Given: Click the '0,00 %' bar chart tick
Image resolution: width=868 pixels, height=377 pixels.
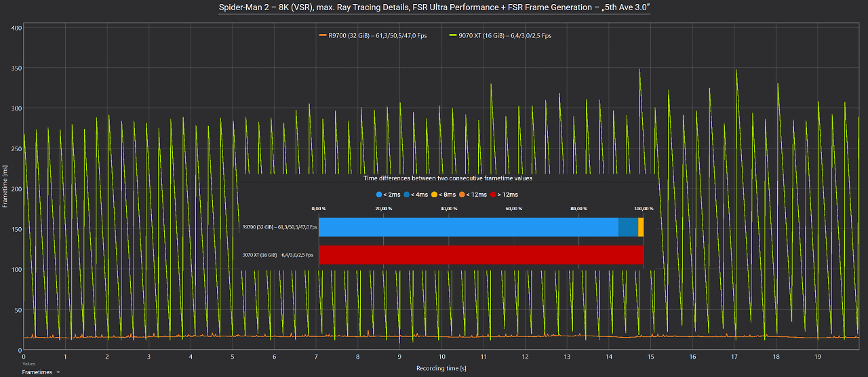Looking at the screenshot, I should (318, 209).
